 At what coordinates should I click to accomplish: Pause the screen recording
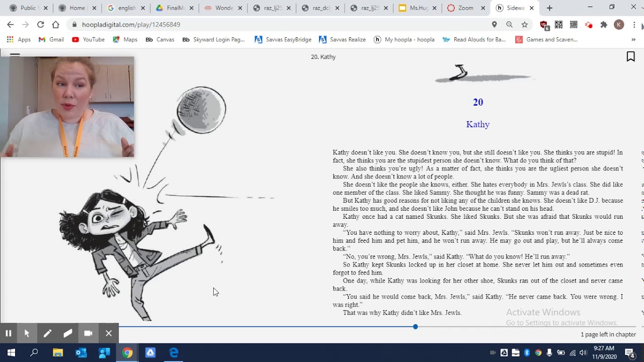(x=9, y=333)
